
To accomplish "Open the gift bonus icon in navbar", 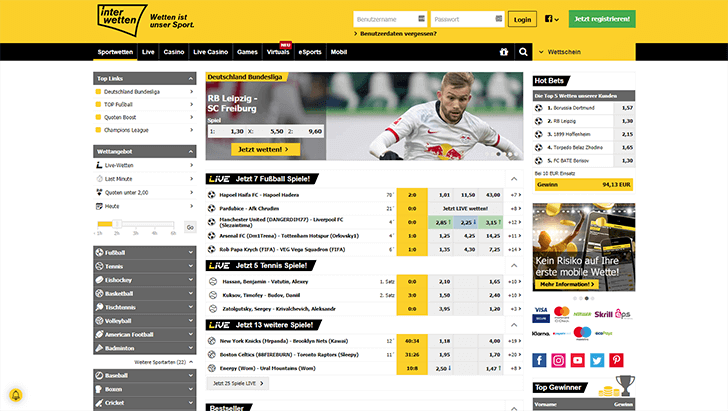I will click(504, 52).
